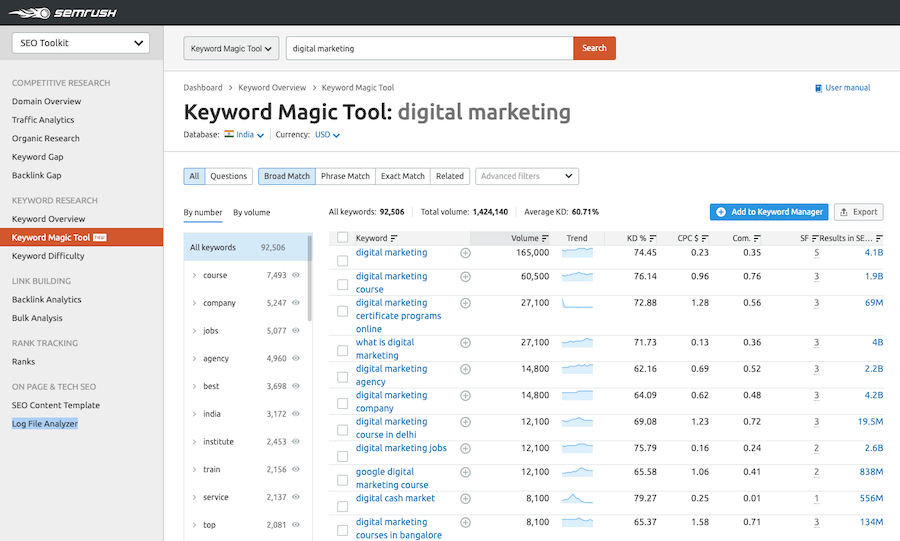The height and width of the screenshot is (541, 900).
Task: Click the keyword search input field
Action: (x=429, y=48)
